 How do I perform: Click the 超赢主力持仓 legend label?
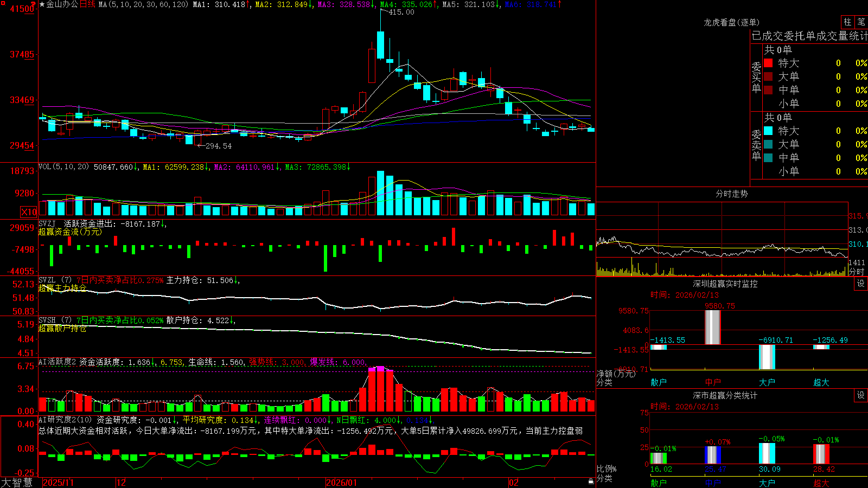[x=62, y=288]
